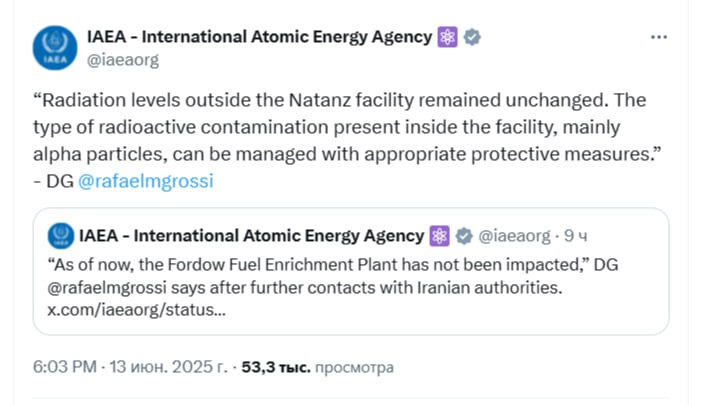Open the quoted Fordow tweet card

coord(351,271)
